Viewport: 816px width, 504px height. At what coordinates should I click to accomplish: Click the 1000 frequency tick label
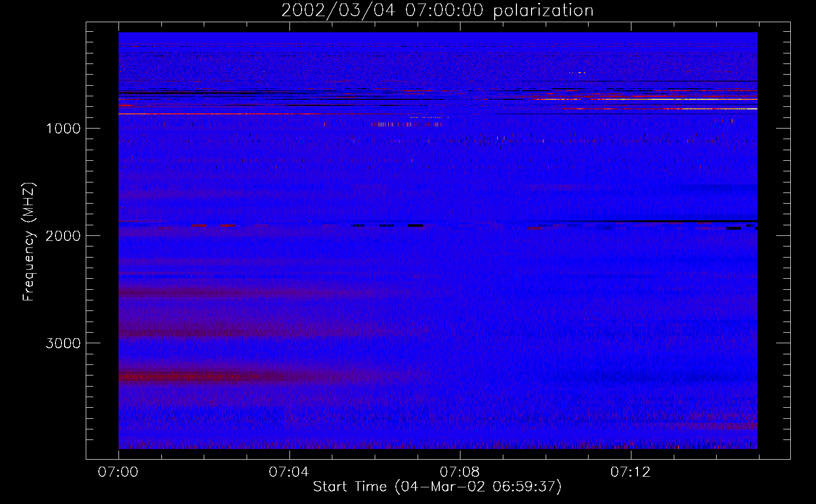pos(63,129)
